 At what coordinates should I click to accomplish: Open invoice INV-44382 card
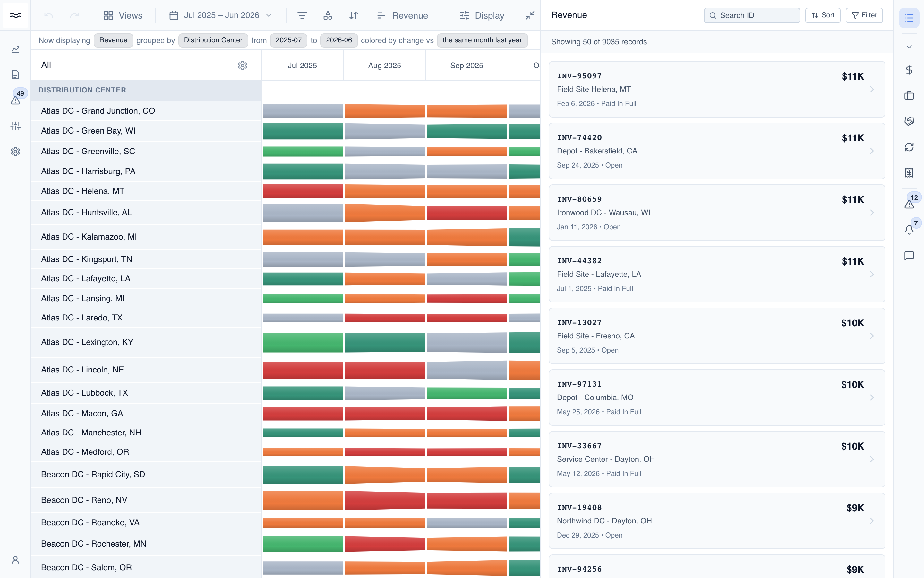(x=717, y=274)
